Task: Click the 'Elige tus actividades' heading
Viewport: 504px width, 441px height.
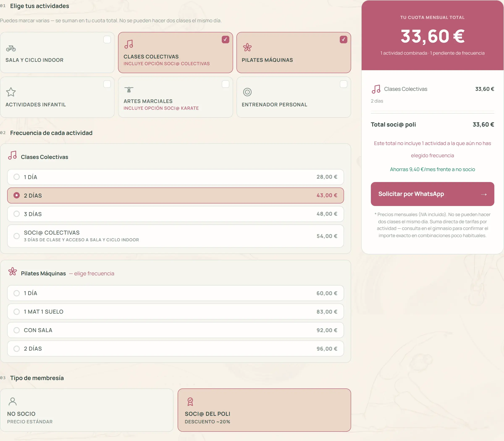Action: click(39, 6)
